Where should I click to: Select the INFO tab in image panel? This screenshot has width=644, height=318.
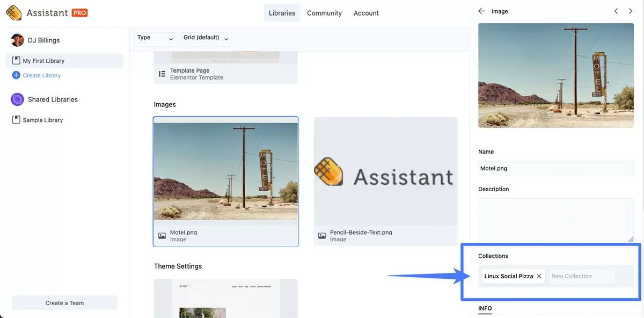tap(485, 308)
